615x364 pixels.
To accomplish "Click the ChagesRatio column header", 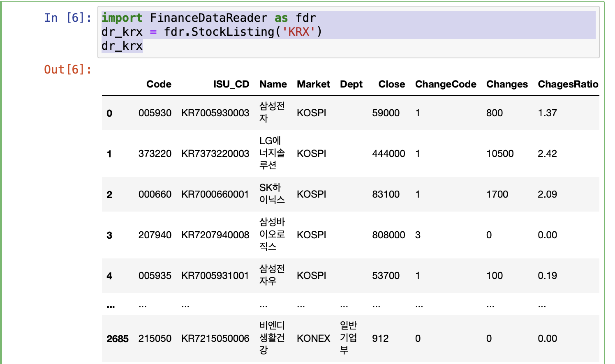I will tap(568, 84).
